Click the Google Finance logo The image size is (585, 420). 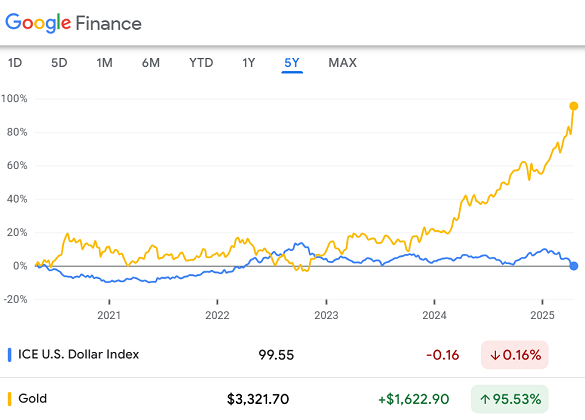coord(73,23)
